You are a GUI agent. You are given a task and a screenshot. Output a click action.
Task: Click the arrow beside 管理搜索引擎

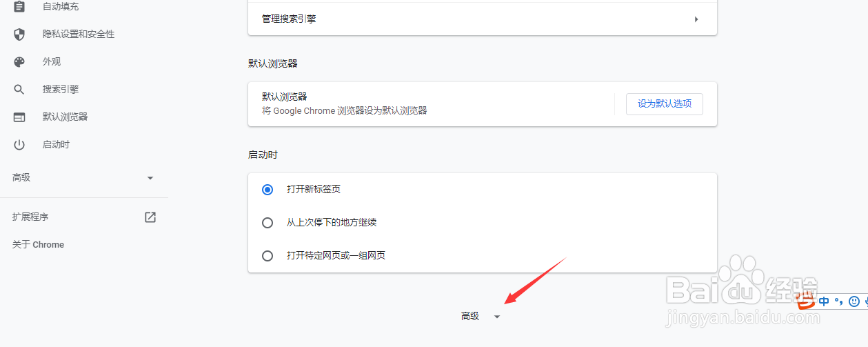coord(696,19)
